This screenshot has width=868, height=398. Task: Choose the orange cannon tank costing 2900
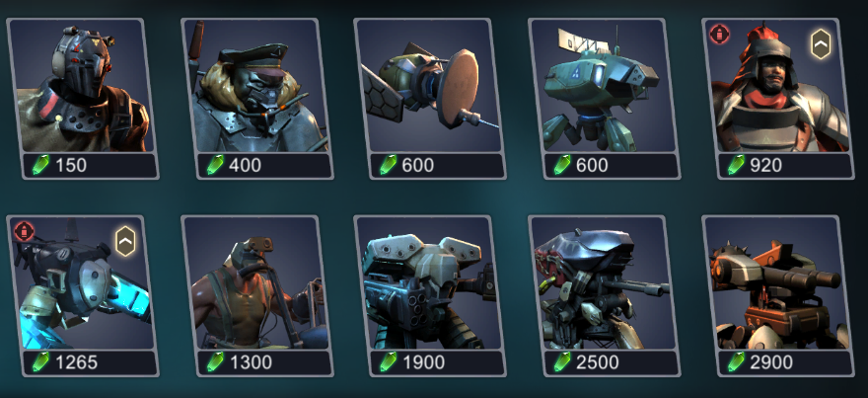[778, 295]
